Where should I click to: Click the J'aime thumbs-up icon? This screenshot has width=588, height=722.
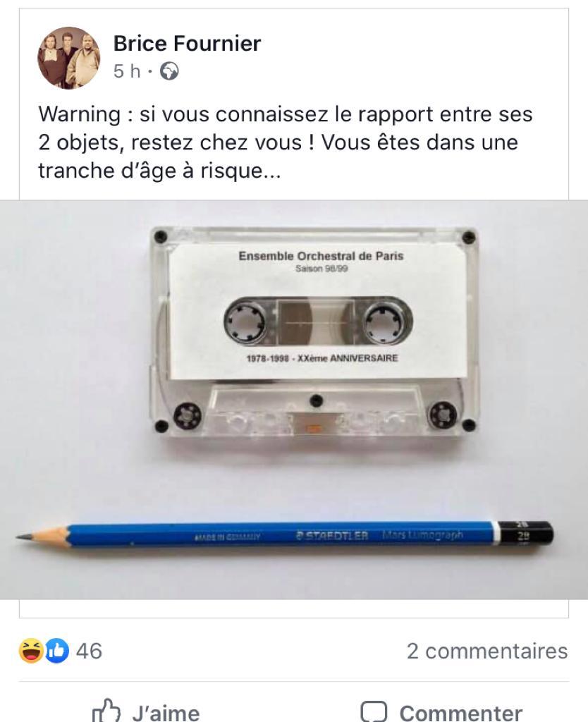[x=106, y=711]
